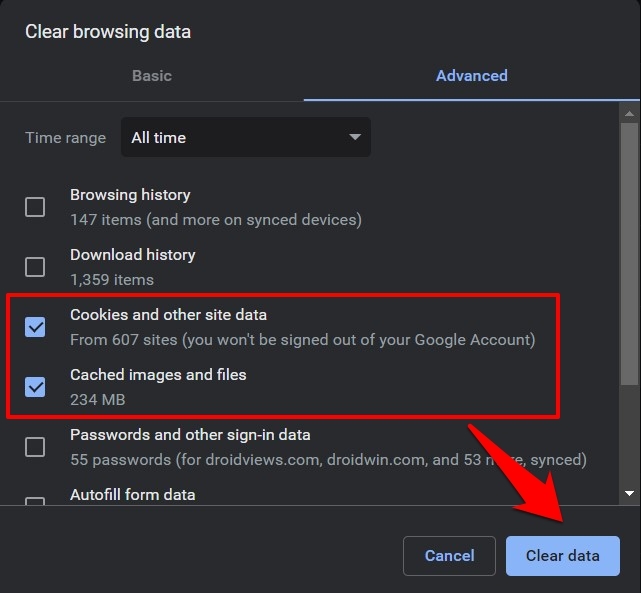Viewport: 641px width, 593px height.
Task: Click the "Clear browsing data" title
Action: click(108, 32)
